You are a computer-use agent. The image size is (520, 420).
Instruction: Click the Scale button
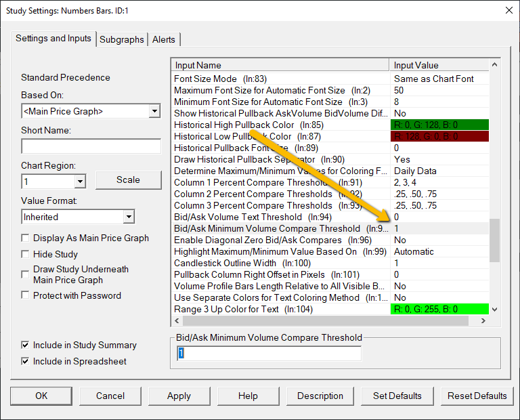point(129,180)
